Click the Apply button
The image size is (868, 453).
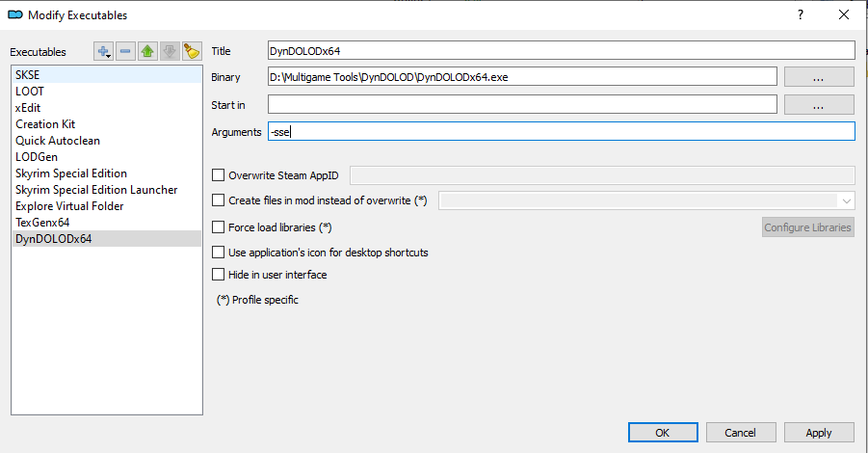pyautogui.click(x=819, y=433)
